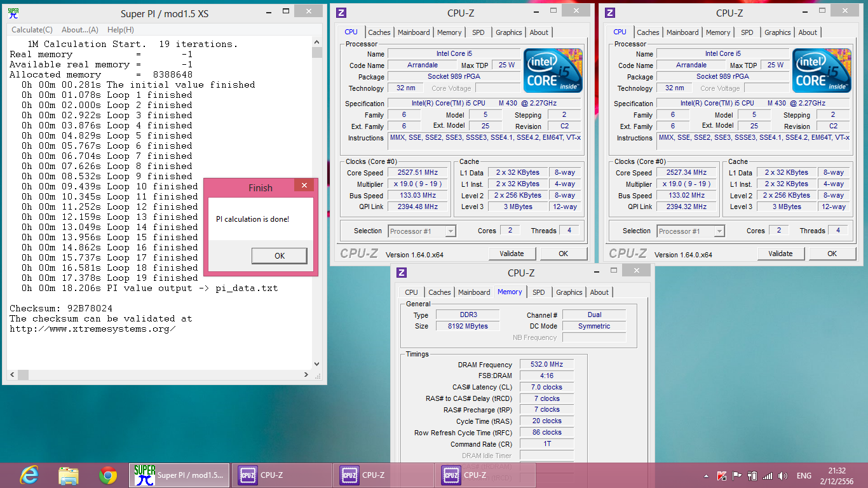Click the Z icon of the right CPU-Z window
Viewport: 868px width, 488px height.
[610, 13]
